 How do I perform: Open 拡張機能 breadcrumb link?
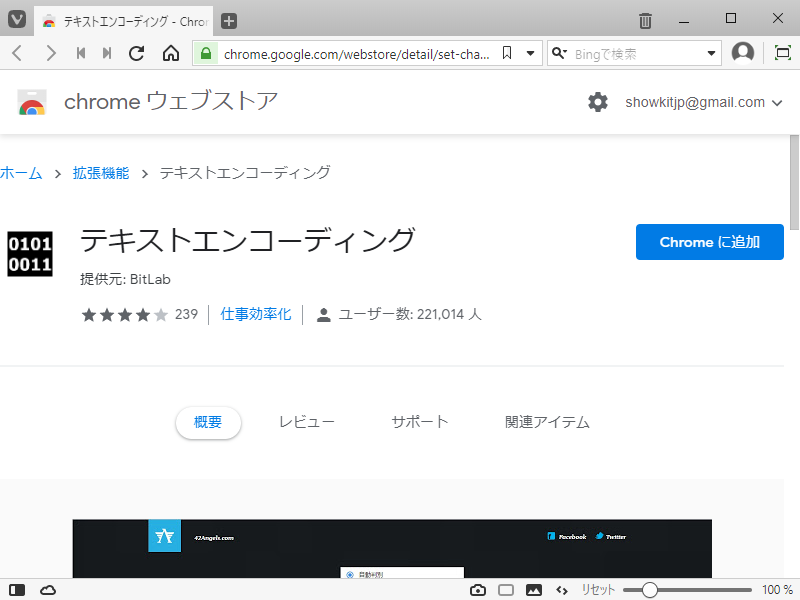coord(101,173)
